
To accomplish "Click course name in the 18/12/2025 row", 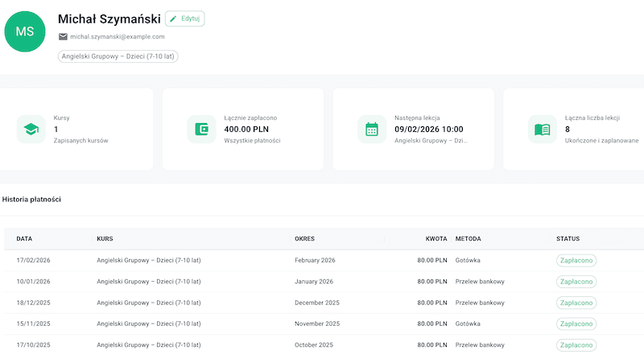I will click(149, 303).
